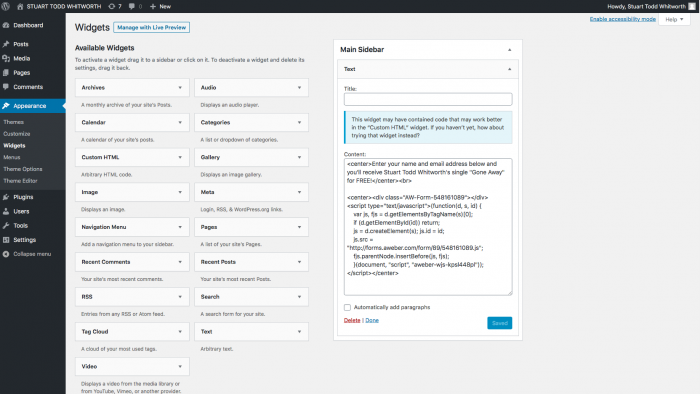Click the WordPress logo icon

[6, 6]
